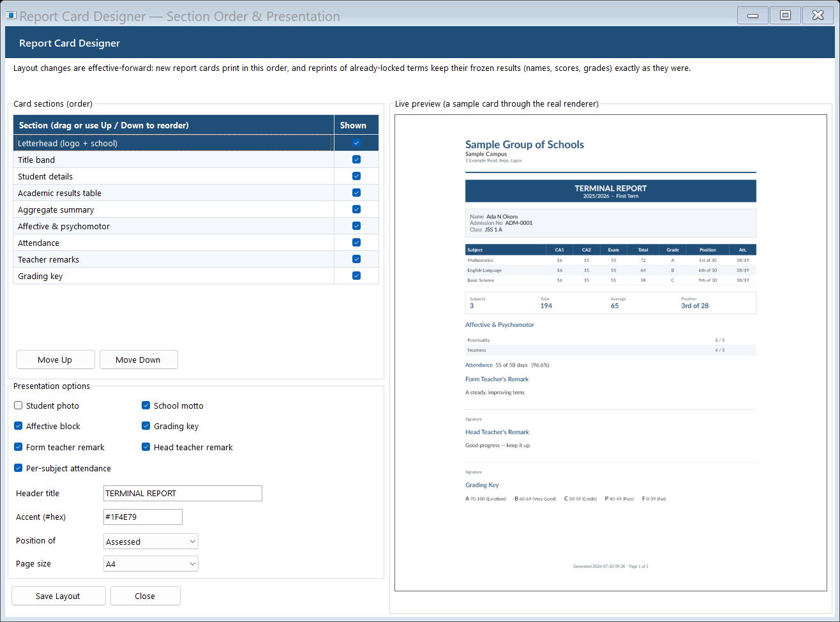
Task: Click the Move Down button
Action: pos(139,360)
